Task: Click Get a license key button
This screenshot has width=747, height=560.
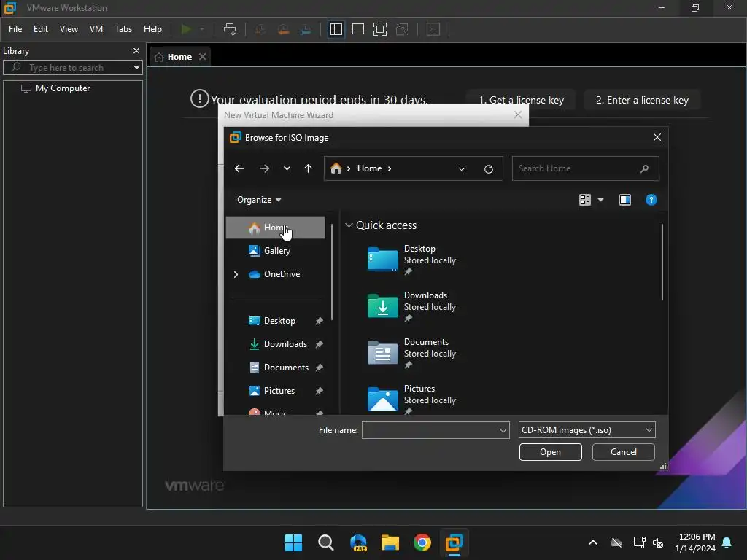Action: pos(521,100)
